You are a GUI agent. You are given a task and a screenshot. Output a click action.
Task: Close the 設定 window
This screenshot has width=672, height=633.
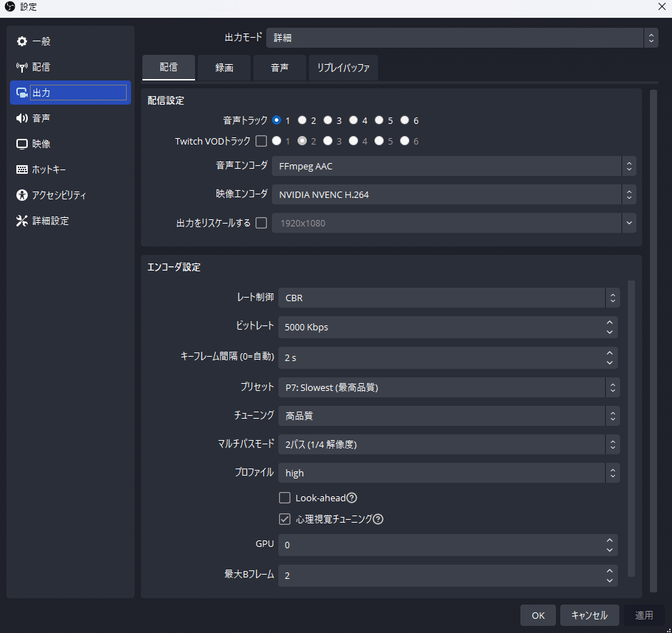coord(661,6)
